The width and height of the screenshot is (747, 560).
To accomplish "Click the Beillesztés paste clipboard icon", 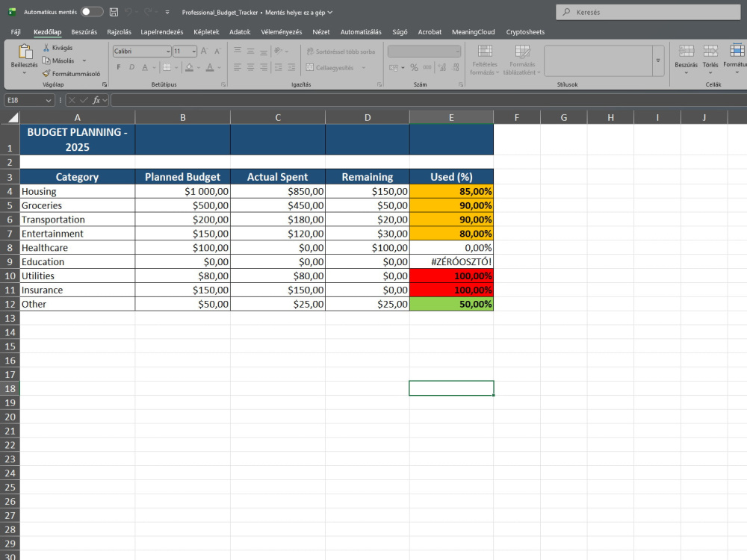I will pyautogui.click(x=25, y=52).
